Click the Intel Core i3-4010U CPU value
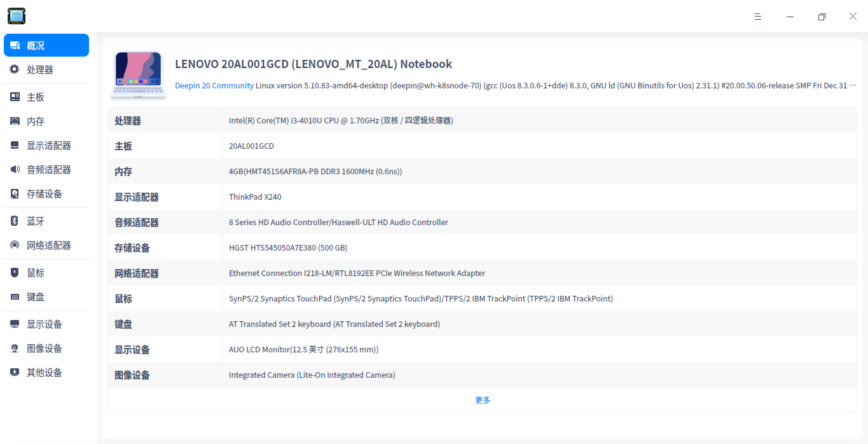 pyautogui.click(x=341, y=120)
